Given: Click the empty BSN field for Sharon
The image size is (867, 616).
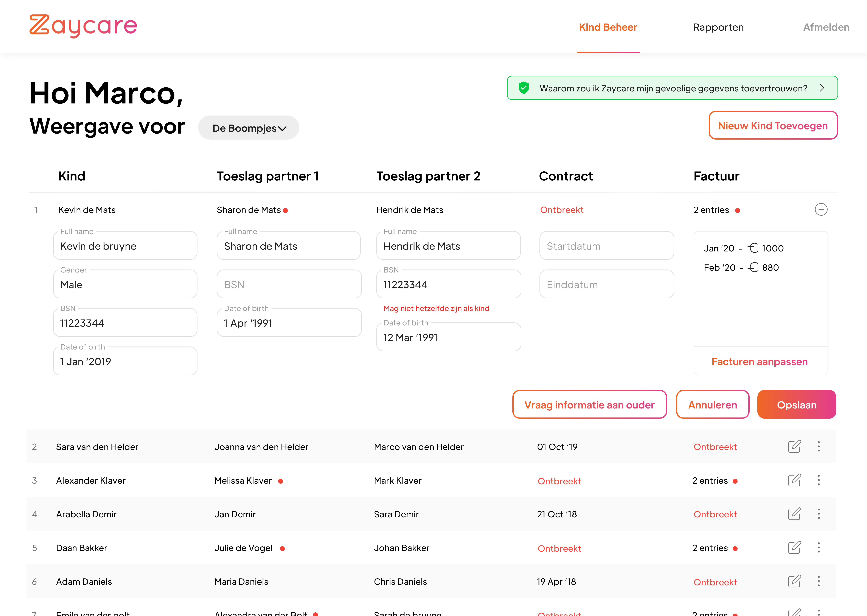Looking at the screenshot, I should pos(289,284).
